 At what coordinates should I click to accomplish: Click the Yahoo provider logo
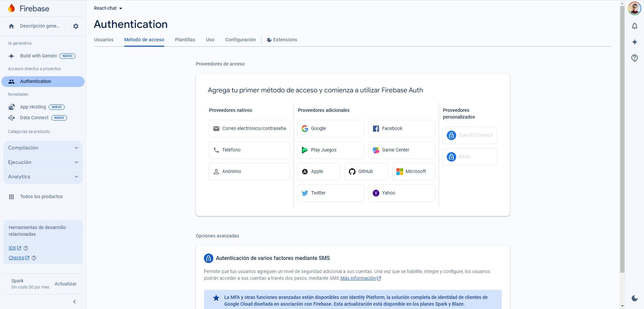[376, 193]
